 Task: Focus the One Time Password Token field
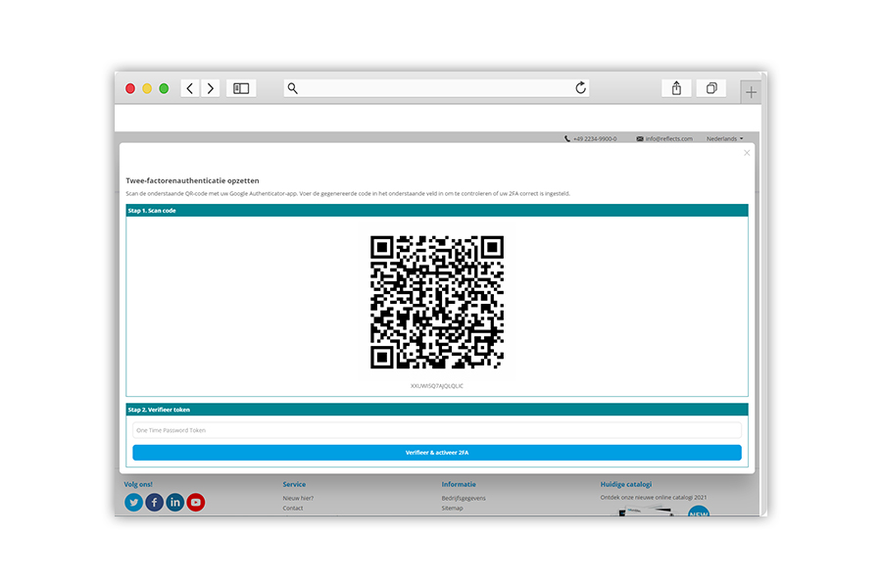pos(436,430)
